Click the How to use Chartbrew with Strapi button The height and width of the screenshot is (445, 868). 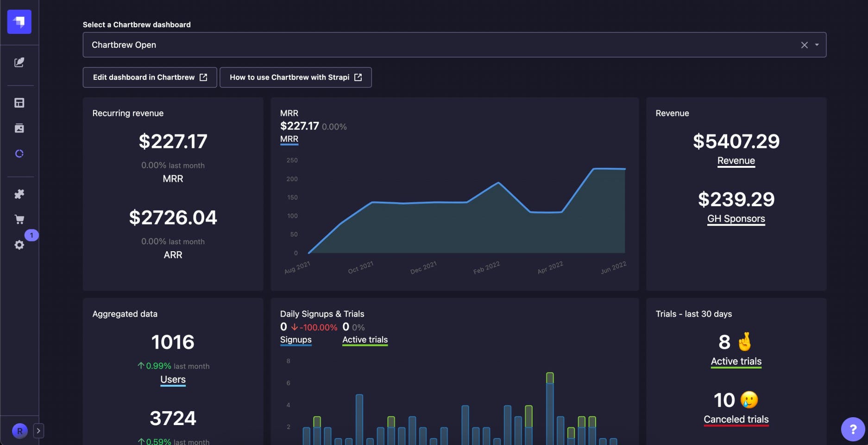296,77
